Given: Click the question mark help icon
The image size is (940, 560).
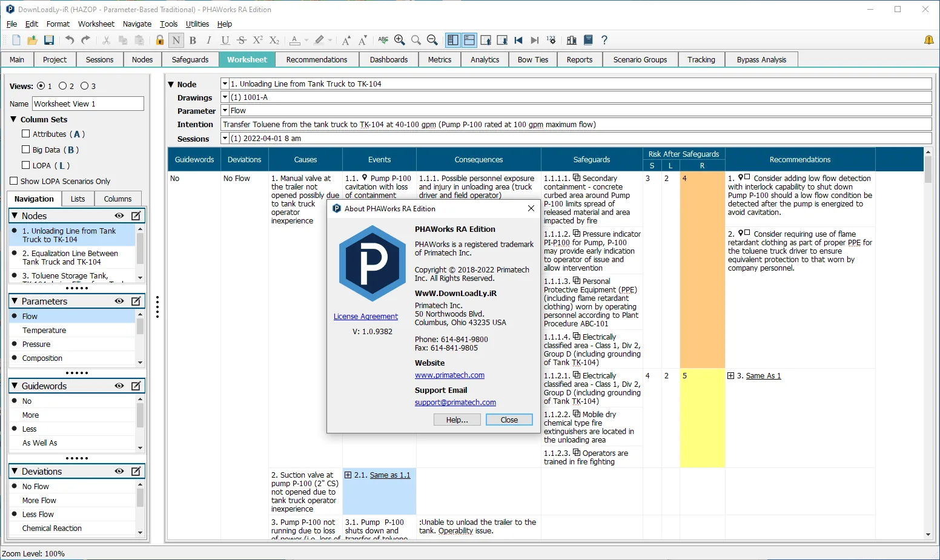Looking at the screenshot, I should click(x=604, y=41).
